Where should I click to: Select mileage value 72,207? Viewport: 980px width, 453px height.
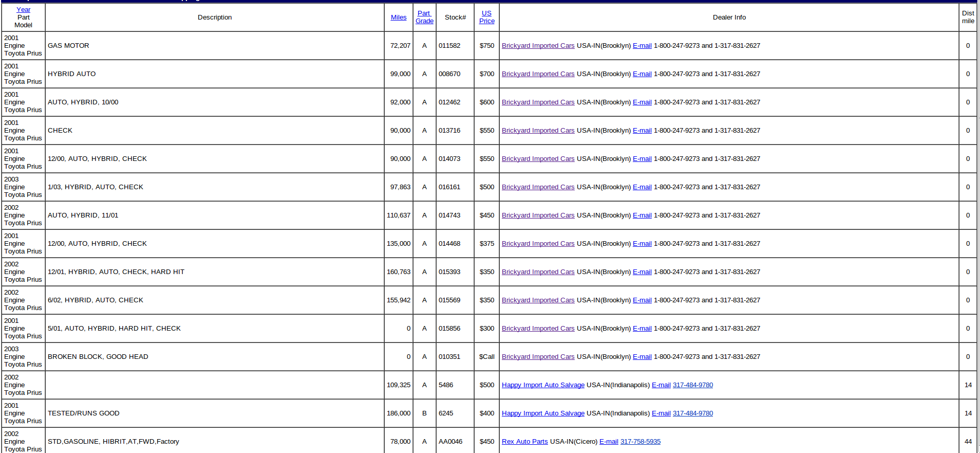tap(400, 46)
